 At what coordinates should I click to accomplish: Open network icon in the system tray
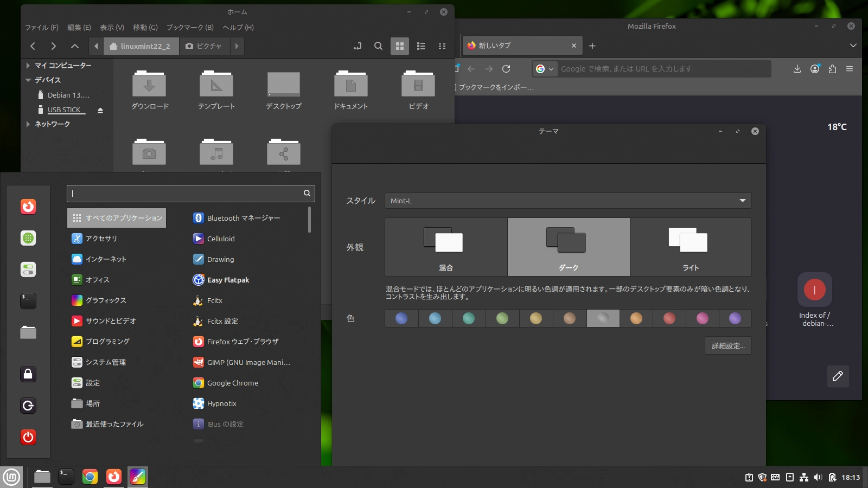click(804, 477)
